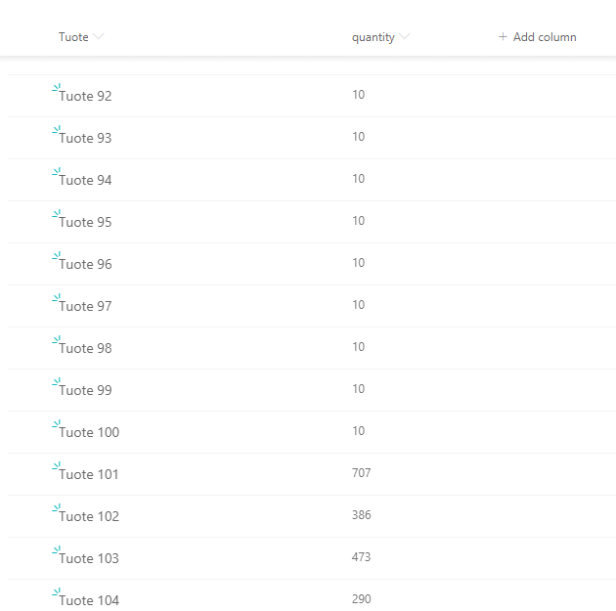This screenshot has height=611, width=616.
Task: Open the Tuote 93 item
Action: tap(85, 138)
